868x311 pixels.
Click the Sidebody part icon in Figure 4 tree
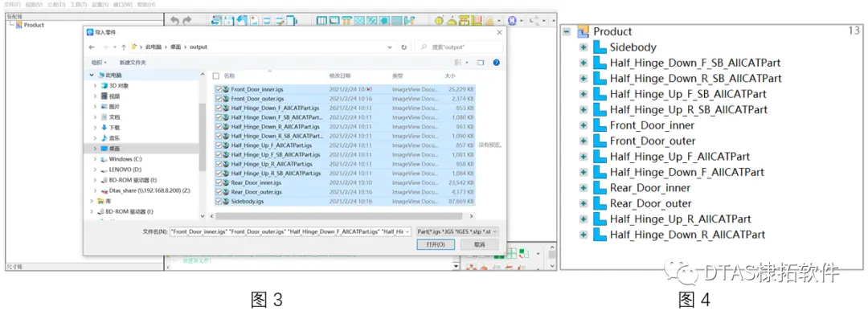pyautogui.click(x=600, y=47)
